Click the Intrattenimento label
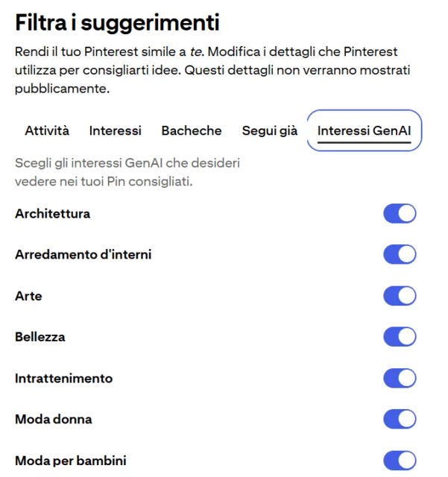 coord(63,379)
